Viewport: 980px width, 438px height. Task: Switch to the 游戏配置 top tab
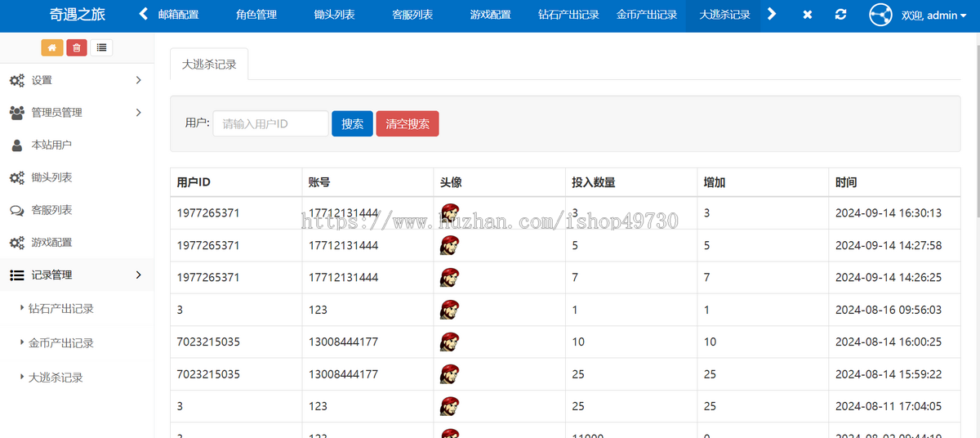490,15
